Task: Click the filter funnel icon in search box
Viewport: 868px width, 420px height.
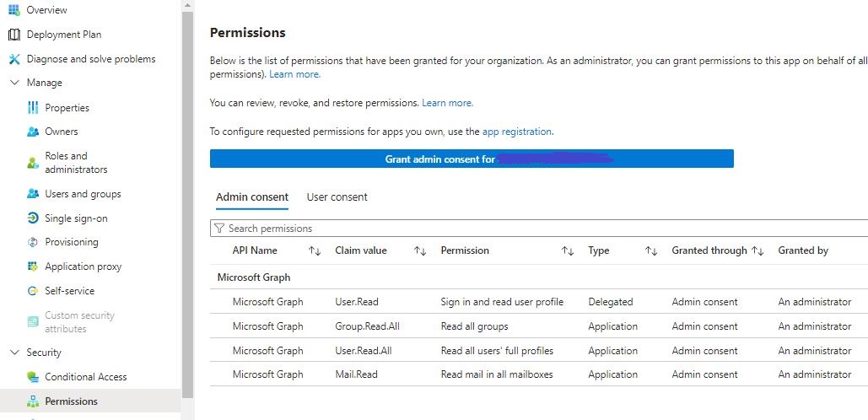Action: pyautogui.click(x=219, y=229)
